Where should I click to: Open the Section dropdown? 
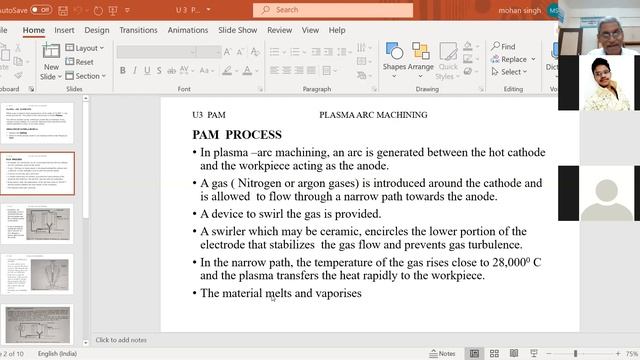[86, 76]
